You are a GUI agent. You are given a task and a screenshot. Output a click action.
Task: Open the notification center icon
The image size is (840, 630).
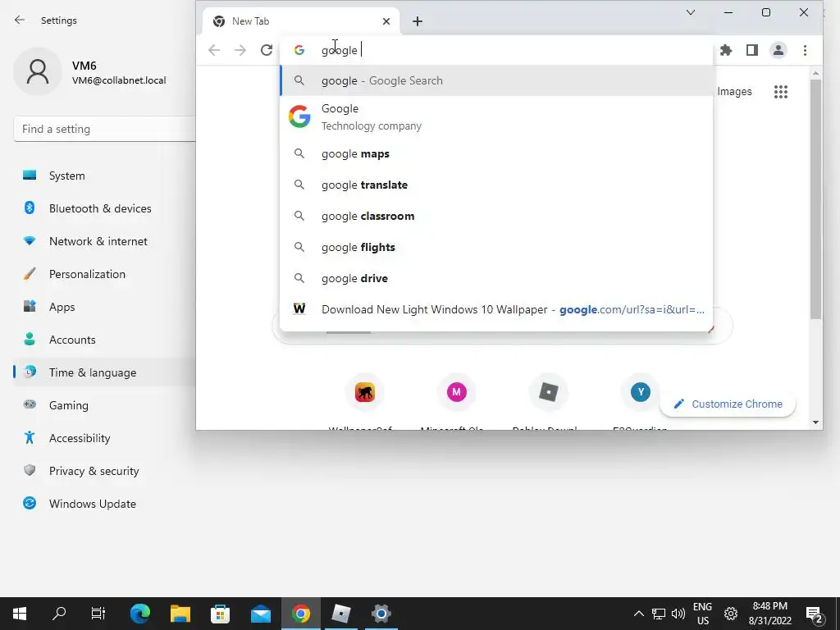[815, 614]
